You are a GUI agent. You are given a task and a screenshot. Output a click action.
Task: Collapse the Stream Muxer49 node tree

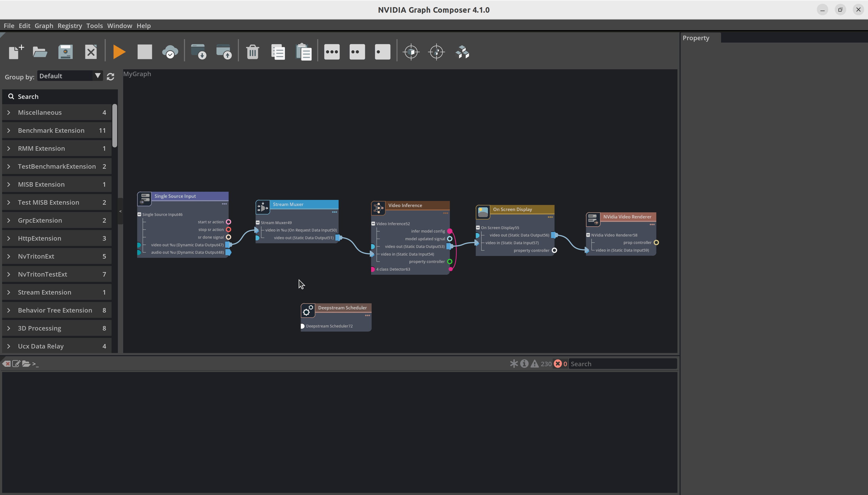(257, 223)
